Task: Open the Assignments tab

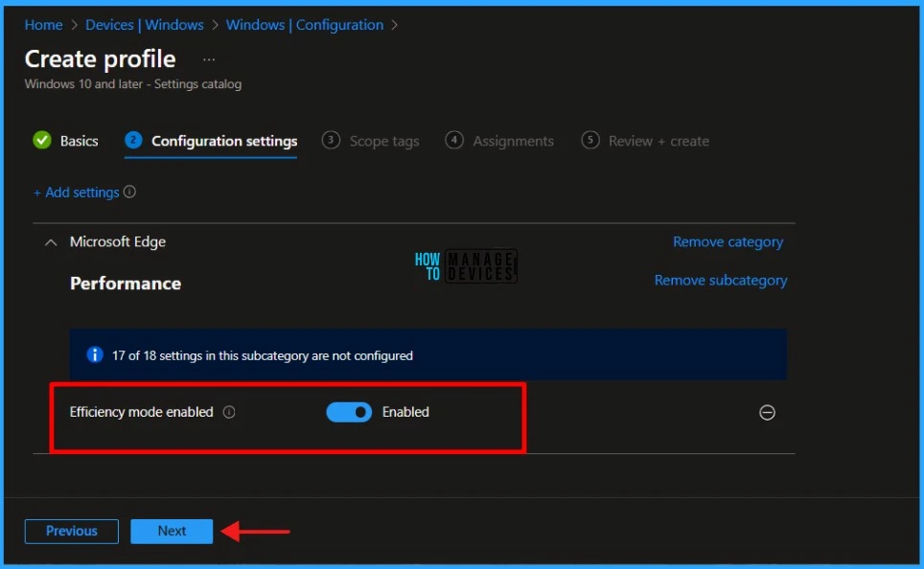Action: click(x=499, y=142)
